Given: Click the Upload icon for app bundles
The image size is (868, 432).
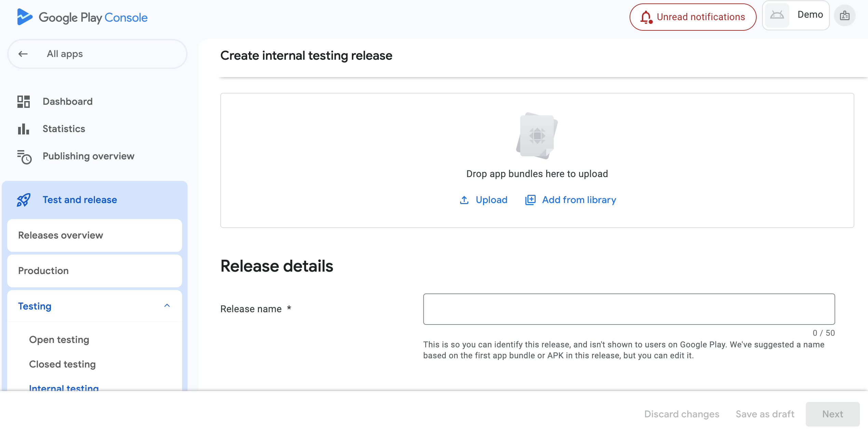Looking at the screenshot, I should (464, 200).
